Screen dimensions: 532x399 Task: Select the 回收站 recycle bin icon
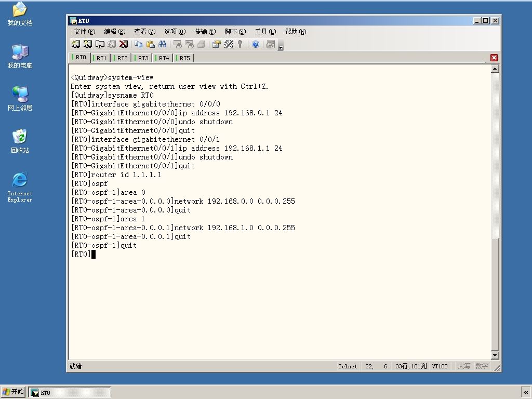[x=20, y=141]
